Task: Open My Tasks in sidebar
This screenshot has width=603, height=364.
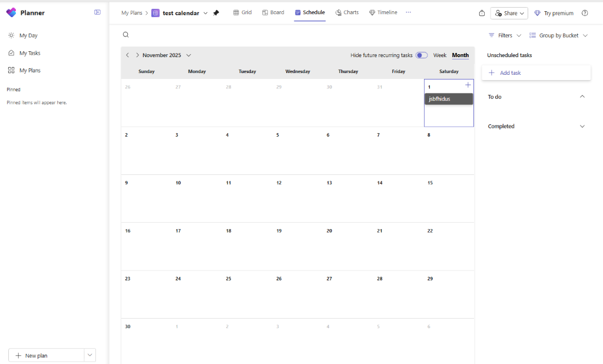Action: (x=29, y=53)
